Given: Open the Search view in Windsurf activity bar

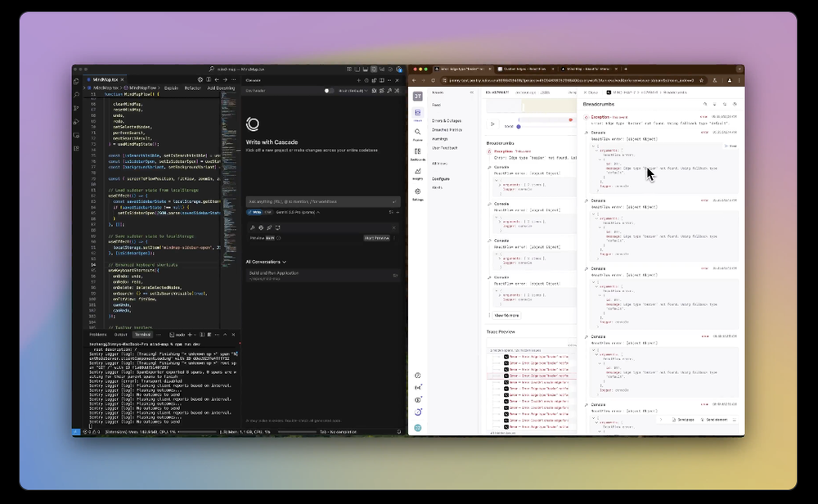Looking at the screenshot, I should [x=76, y=94].
